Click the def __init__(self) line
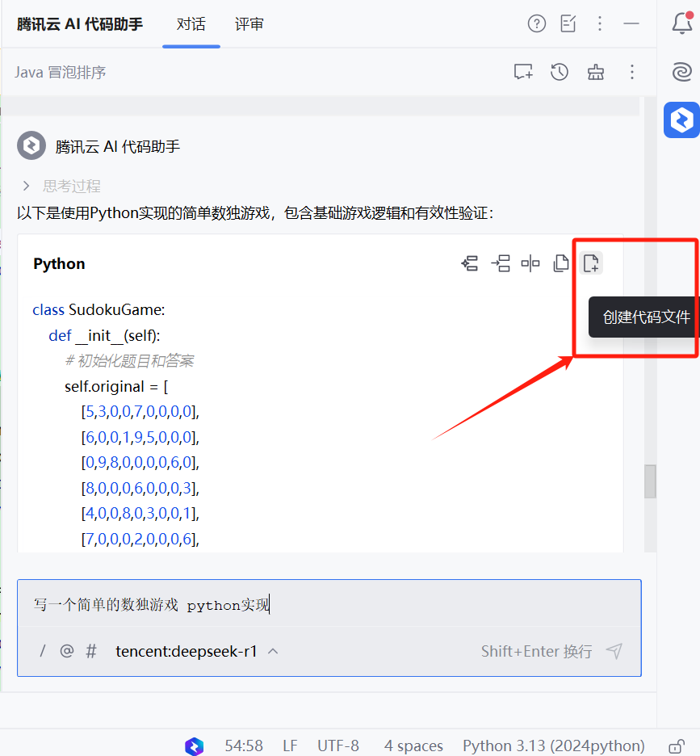 pos(104,335)
